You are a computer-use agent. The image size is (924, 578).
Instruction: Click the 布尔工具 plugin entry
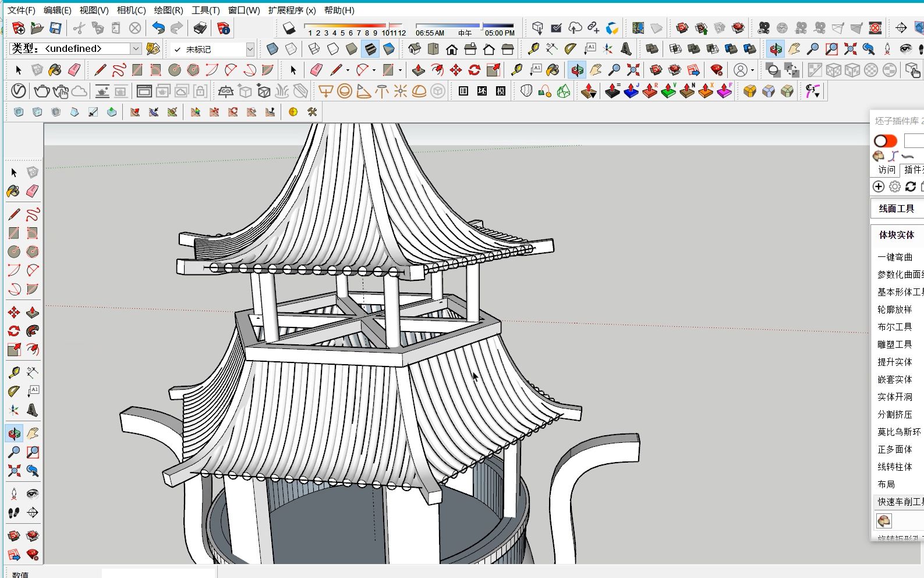coord(895,327)
